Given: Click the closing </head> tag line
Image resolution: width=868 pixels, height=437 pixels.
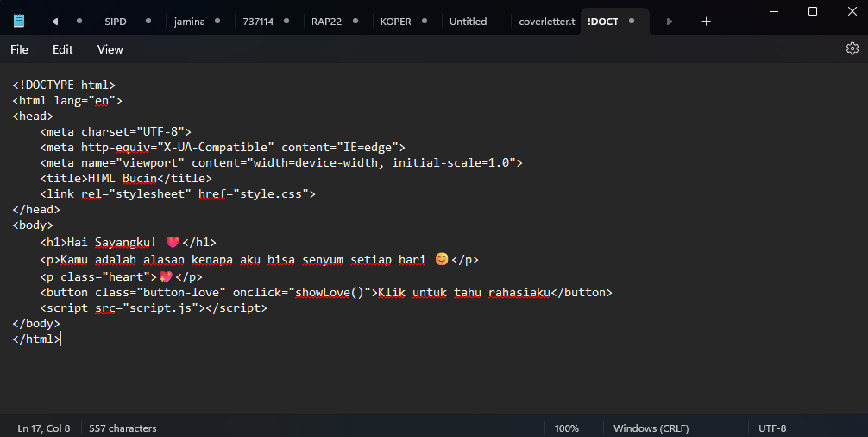Looking at the screenshot, I should point(36,209).
